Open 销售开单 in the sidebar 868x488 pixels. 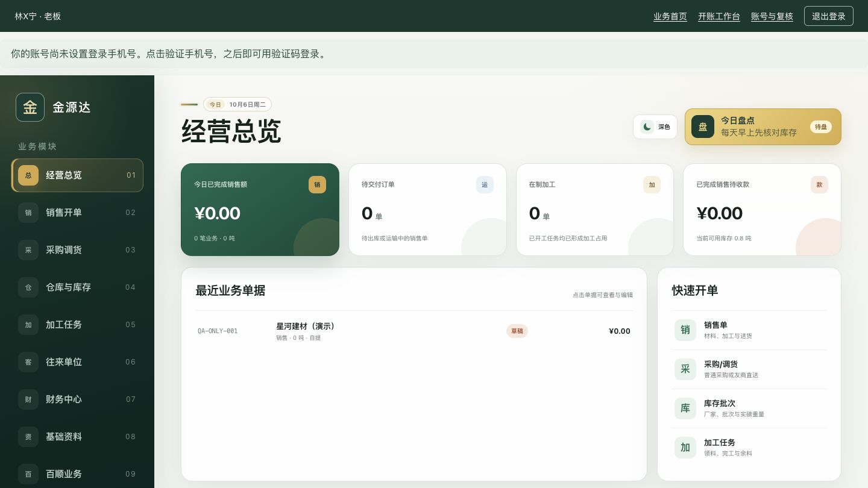coord(77,213)
